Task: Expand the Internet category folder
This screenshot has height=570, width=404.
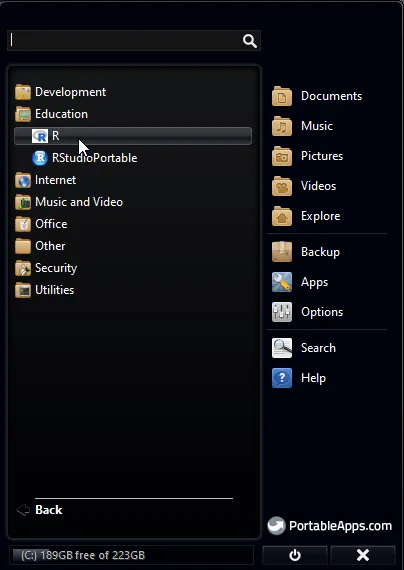Action: [46, 180]
